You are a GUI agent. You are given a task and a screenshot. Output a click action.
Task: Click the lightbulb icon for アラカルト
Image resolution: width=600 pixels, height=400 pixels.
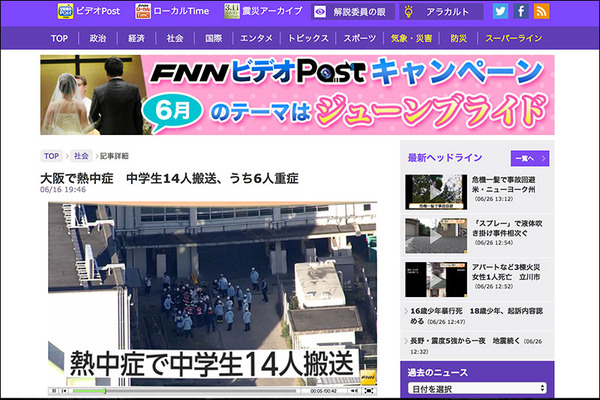(x=408, y=12)
